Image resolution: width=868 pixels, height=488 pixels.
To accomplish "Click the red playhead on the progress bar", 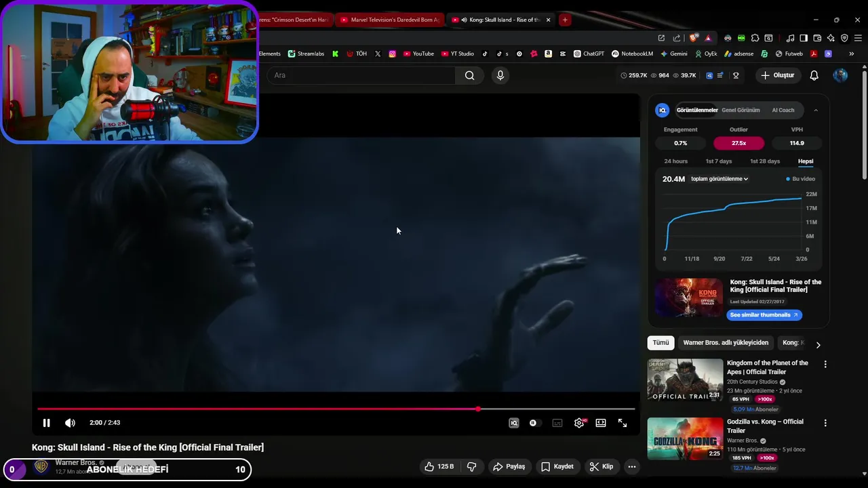I will (478, 409).
